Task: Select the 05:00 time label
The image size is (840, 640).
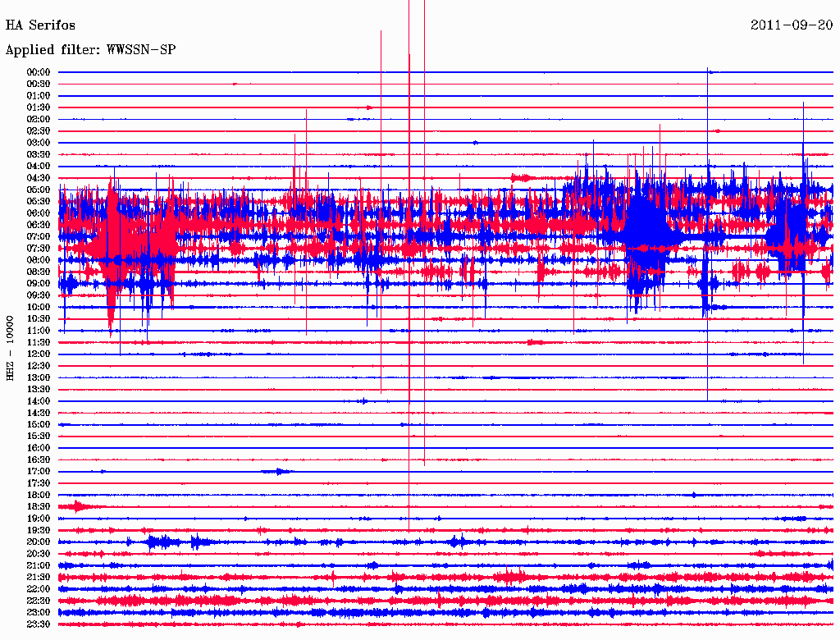Action: 39,190
